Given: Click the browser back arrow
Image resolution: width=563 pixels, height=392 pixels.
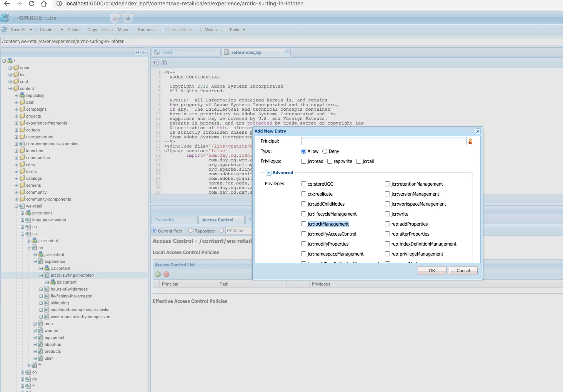Looking at the screenshot, I should pyautogui.click(x=7, y=3).
